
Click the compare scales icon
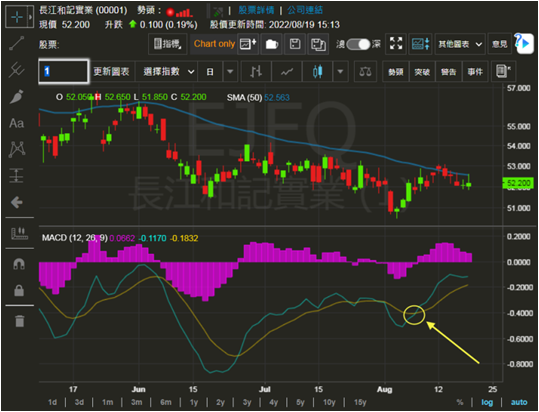(365, 71)
